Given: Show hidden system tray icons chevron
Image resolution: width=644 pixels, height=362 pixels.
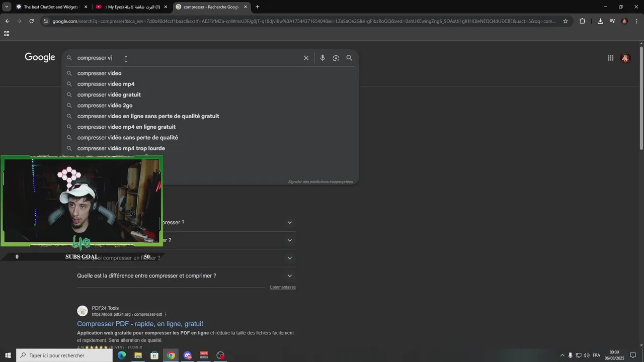Looking at the screenshot, I should [x=562, y=355].
